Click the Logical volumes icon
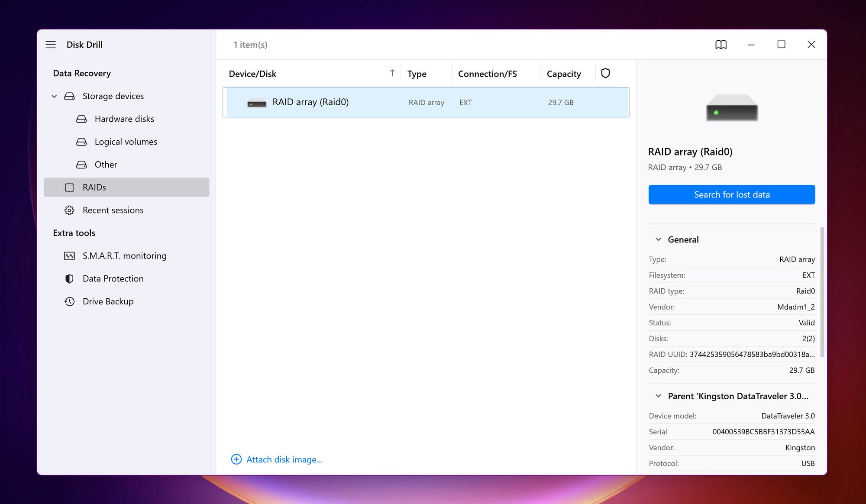 tap(81, 142)
